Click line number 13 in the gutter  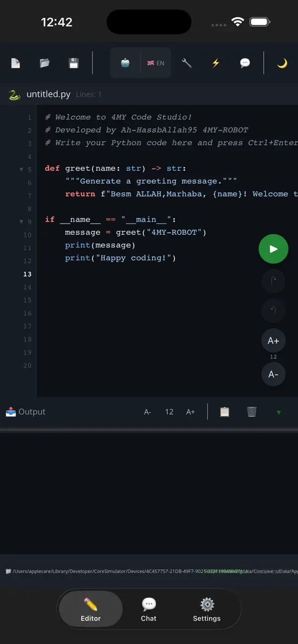(27, 274)
